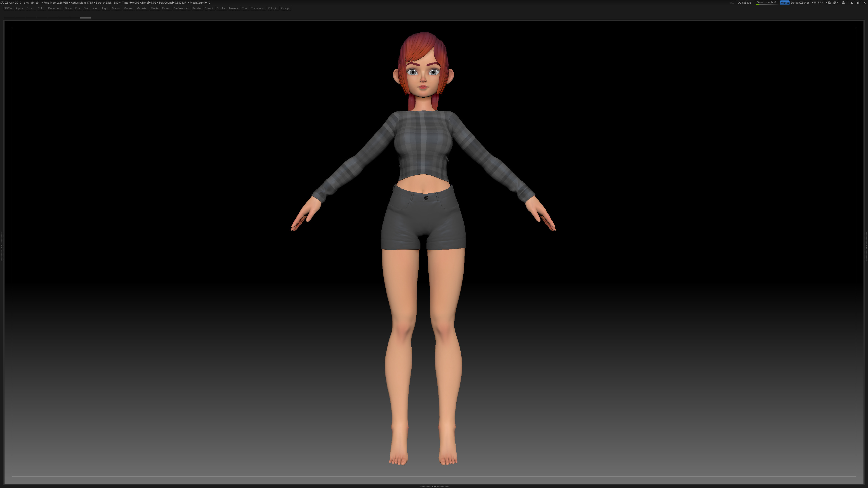Toggle the Menus button
Viewport: 868px width, 488px height.
tap(785, 3)
